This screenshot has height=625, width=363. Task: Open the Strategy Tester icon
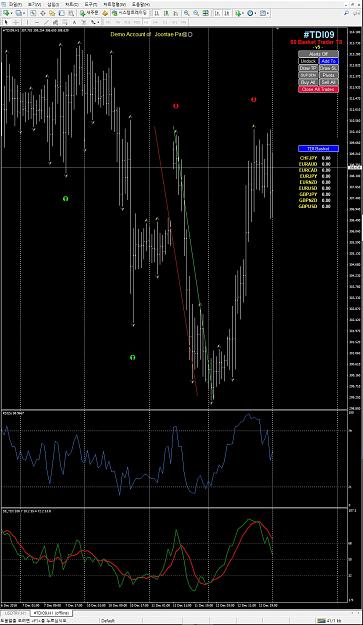(x=70, y=13)
